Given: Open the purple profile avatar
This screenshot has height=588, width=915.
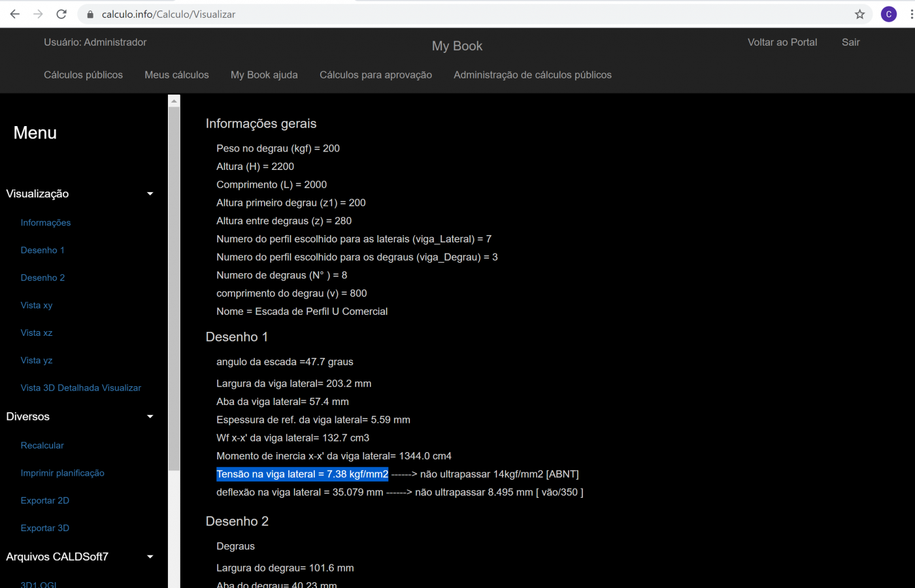Looking at the screenshot, I should (x=888, y=14).
